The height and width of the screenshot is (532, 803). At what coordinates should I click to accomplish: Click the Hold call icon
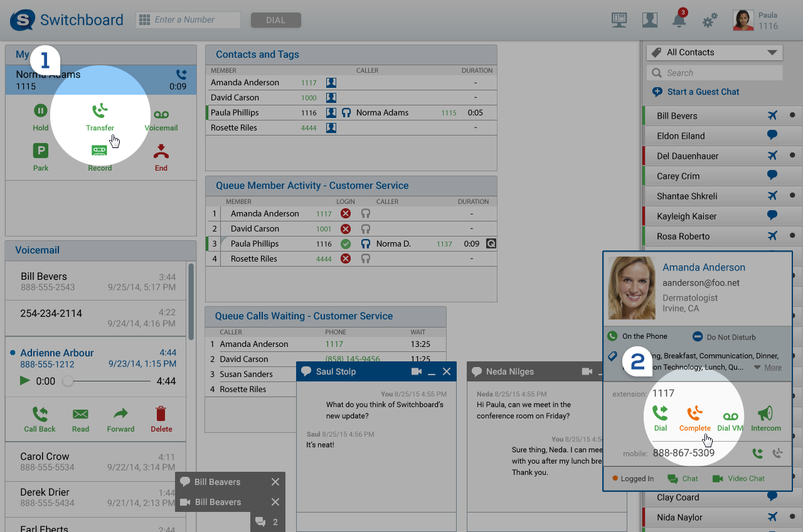pos(41,111)
